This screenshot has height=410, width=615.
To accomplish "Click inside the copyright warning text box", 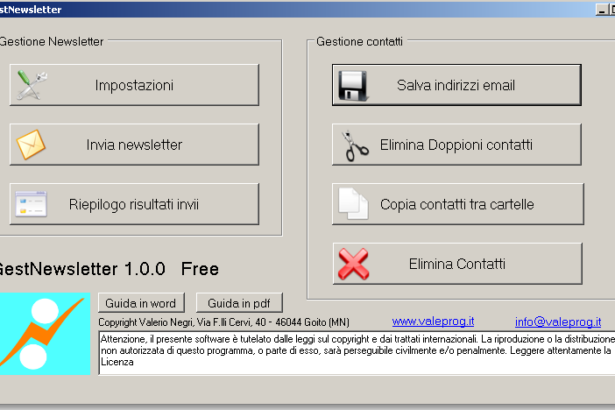I will [x=357, y=353].
